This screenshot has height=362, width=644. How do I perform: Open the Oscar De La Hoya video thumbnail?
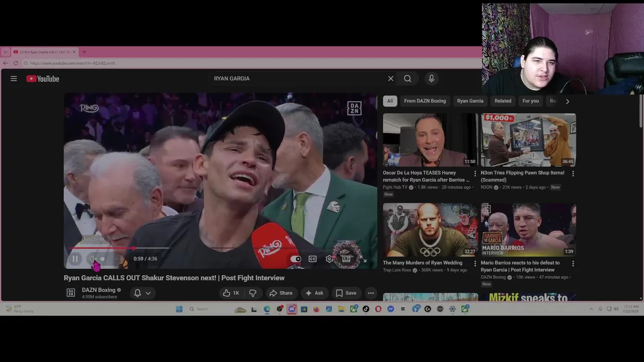coord(430,140)
